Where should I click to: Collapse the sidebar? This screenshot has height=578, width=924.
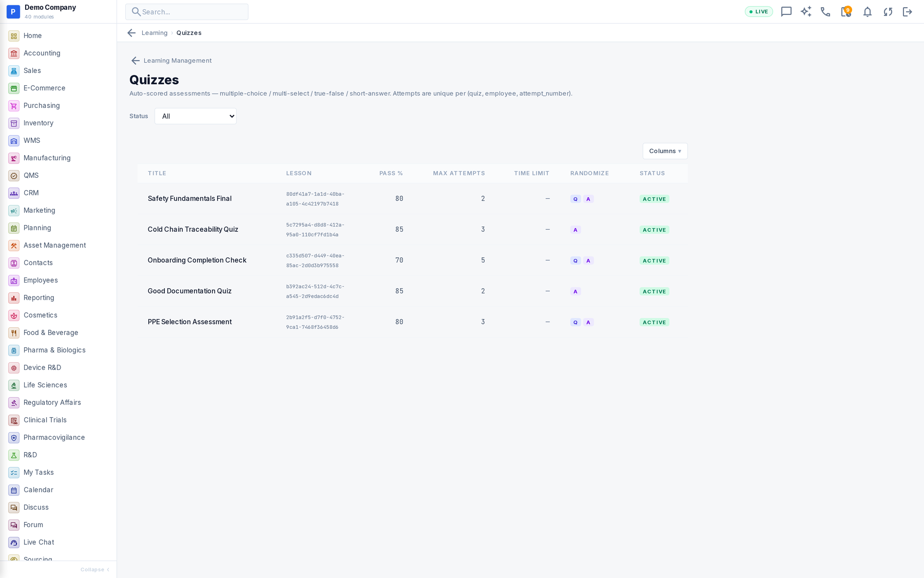pos(95,569)
